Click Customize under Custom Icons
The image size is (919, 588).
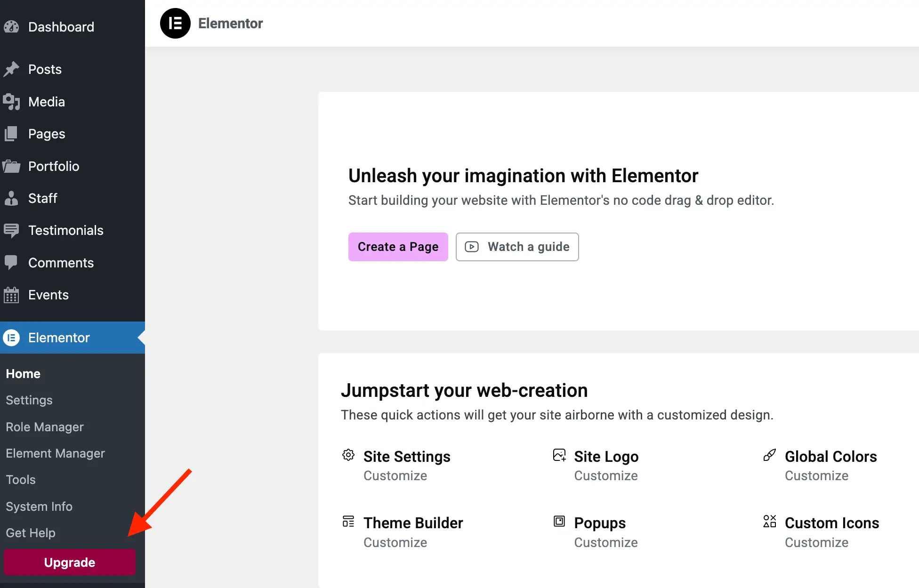pyautogui.click(x=816, y=542)
